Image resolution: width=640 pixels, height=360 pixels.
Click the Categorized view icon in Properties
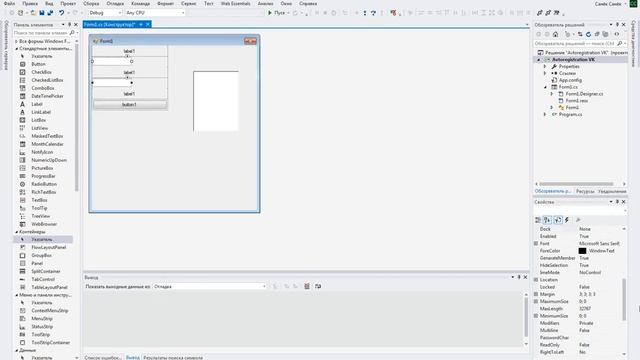click(538, 220)
